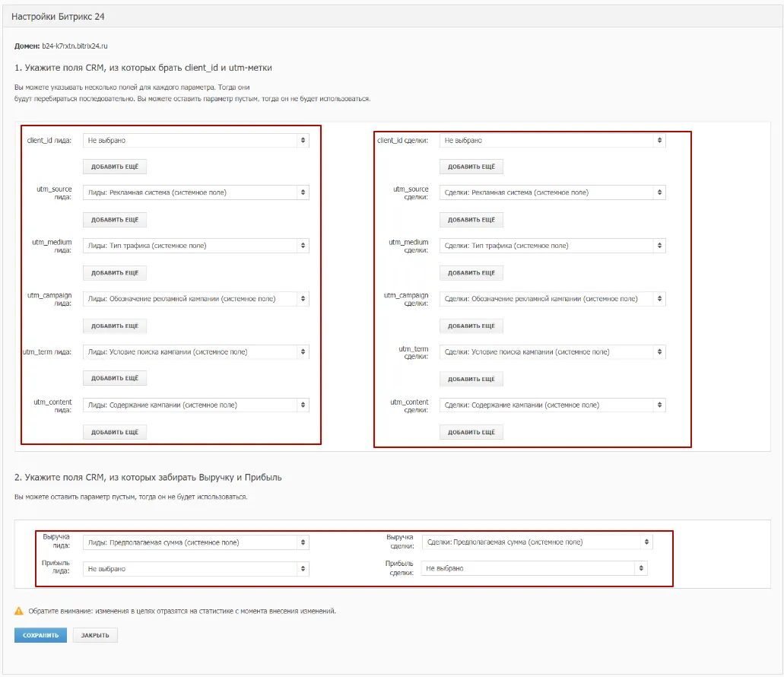Image resolution: width=784 pixels, height=677 pixels.
Task: Open the Прибыль сделки dropdown
Action: click(x=534, y=568)
